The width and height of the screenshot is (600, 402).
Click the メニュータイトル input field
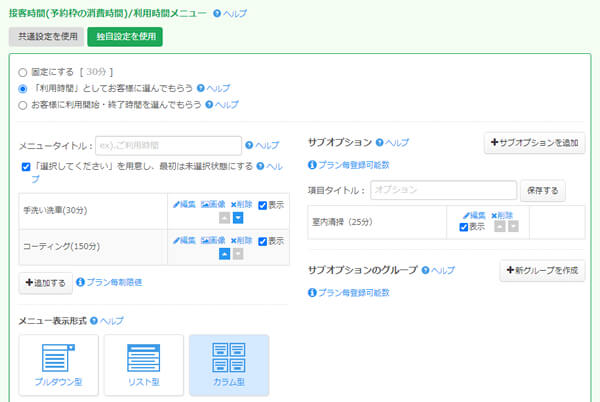(x=167, y=145)
